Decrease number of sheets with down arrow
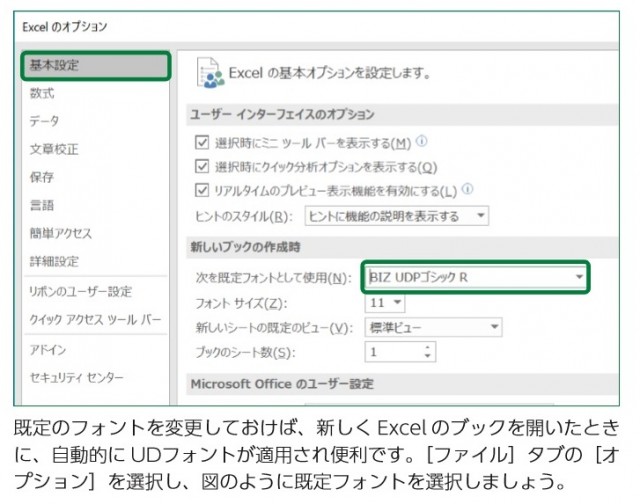Screen dimensions: 640x504 [427, 356]
